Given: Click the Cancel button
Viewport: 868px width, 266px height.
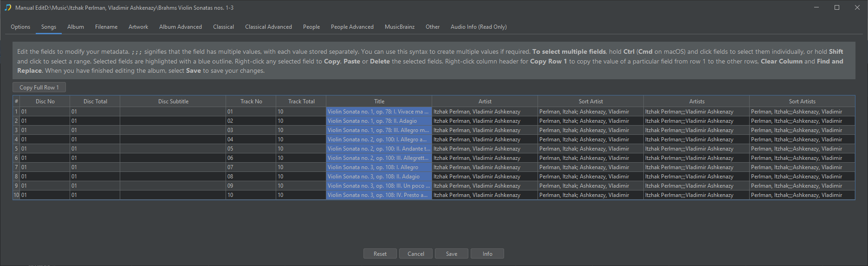Looking at the screenshot, I should (416, 253).
